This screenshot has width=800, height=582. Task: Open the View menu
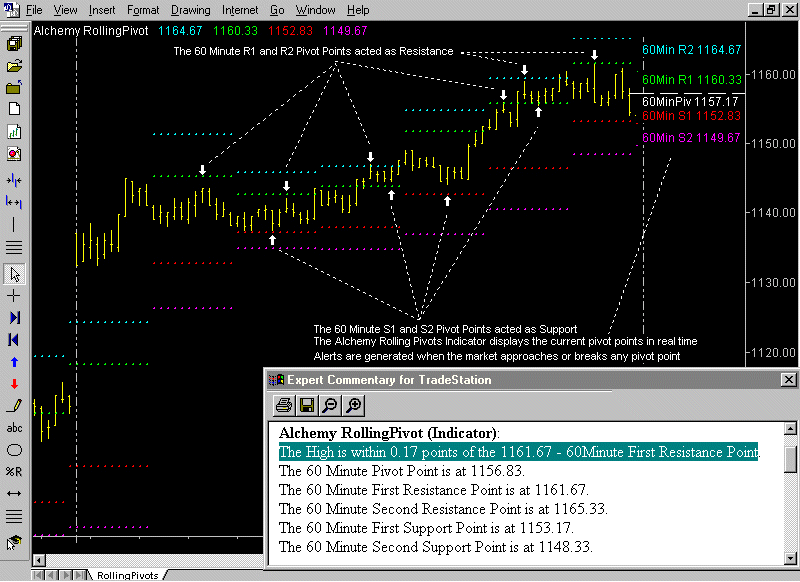point(65,10)
